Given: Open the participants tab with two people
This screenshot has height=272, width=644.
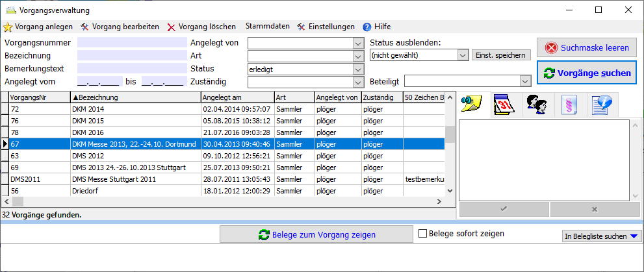Looking at the screenshot, I should 538,104.
